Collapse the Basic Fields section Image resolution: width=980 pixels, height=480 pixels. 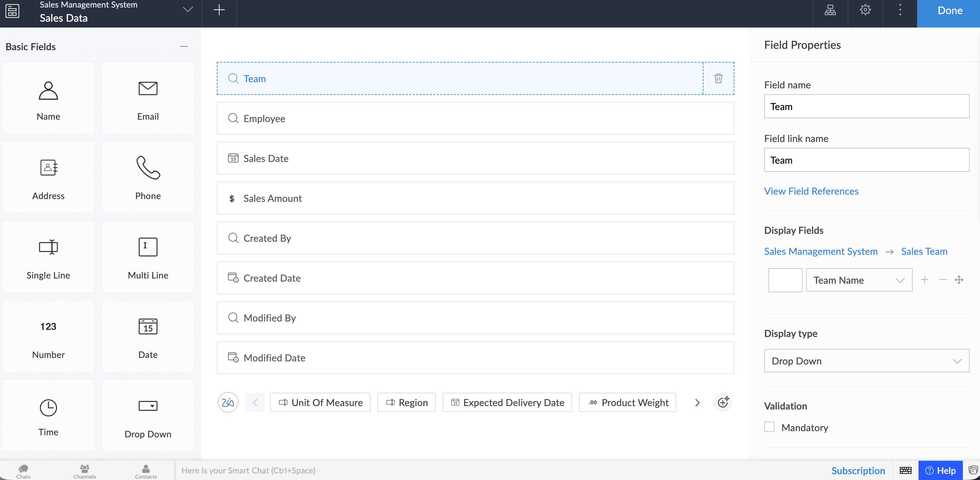click(x=184, y=46)
